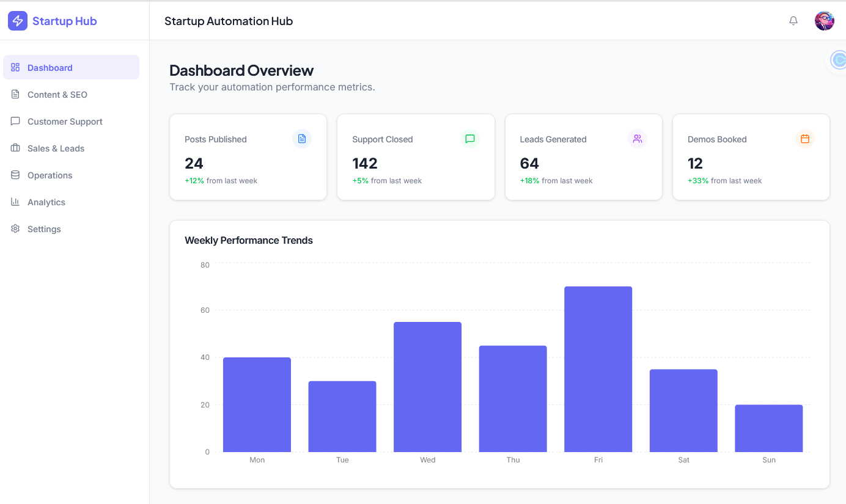Click the Sales & Leads briefcase icon

15,148
